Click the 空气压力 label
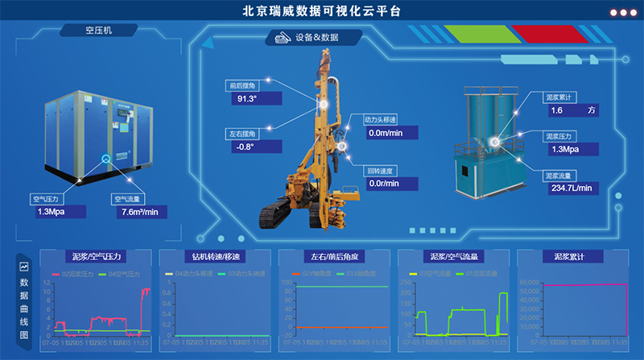This screenshot has height=360, width=644. [46, 199]
